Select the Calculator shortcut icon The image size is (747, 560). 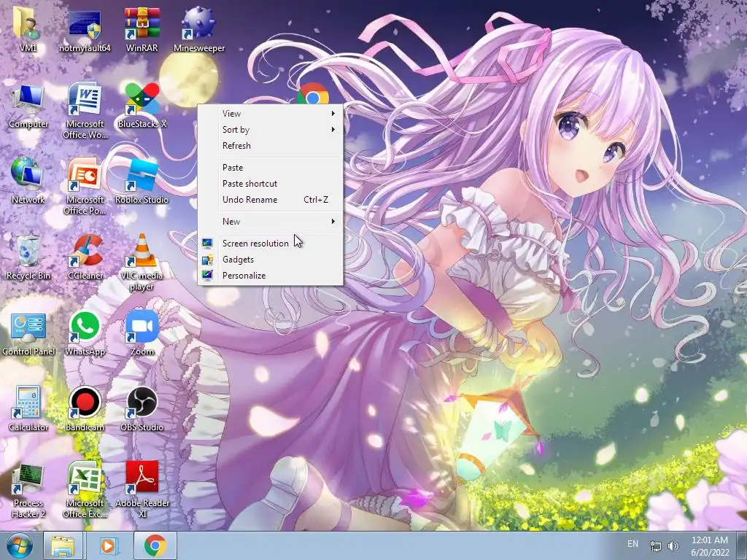(28, 410)
